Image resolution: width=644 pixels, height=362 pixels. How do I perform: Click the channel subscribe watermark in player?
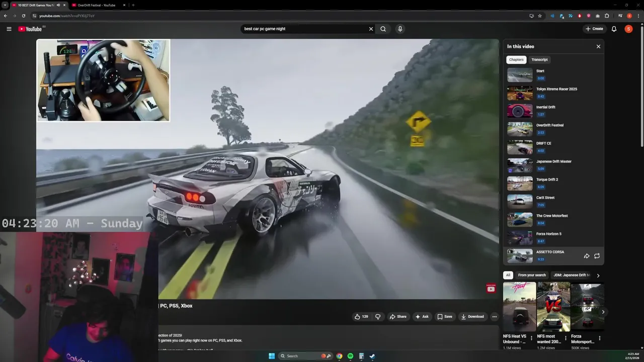point(491,289)
